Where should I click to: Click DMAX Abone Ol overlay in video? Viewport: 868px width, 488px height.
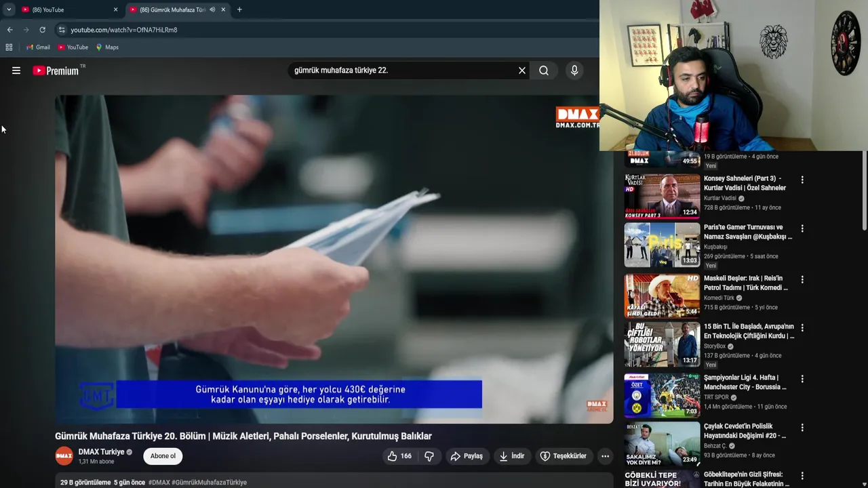click(x=597, y=405)
